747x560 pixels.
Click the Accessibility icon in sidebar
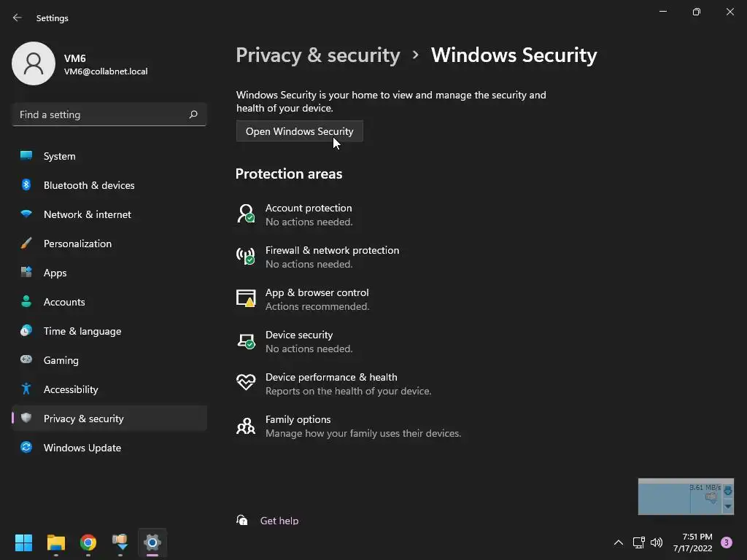point(26,389)
